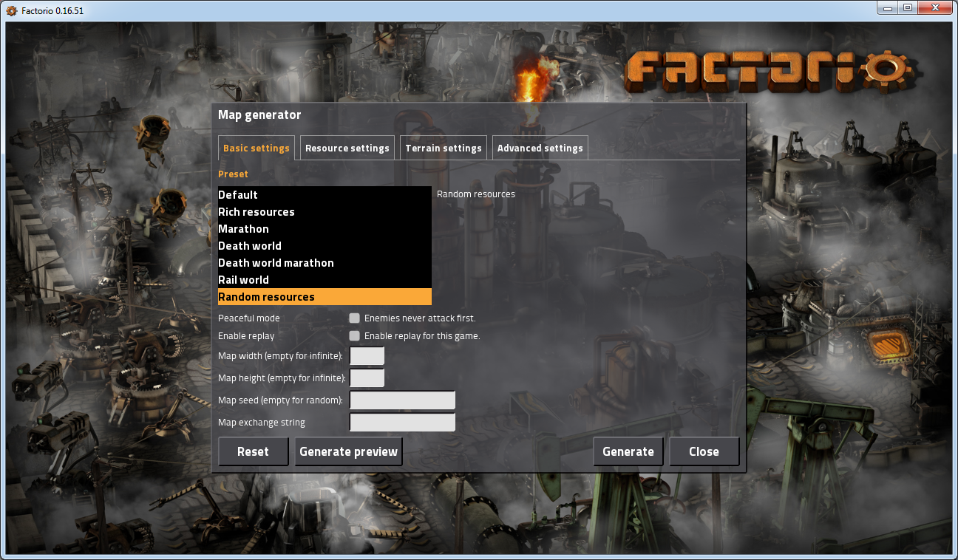Viewport: 958px width, 560px height.
Task: Select the highlighted Random resources preset
Action: (x=325, y=297)
